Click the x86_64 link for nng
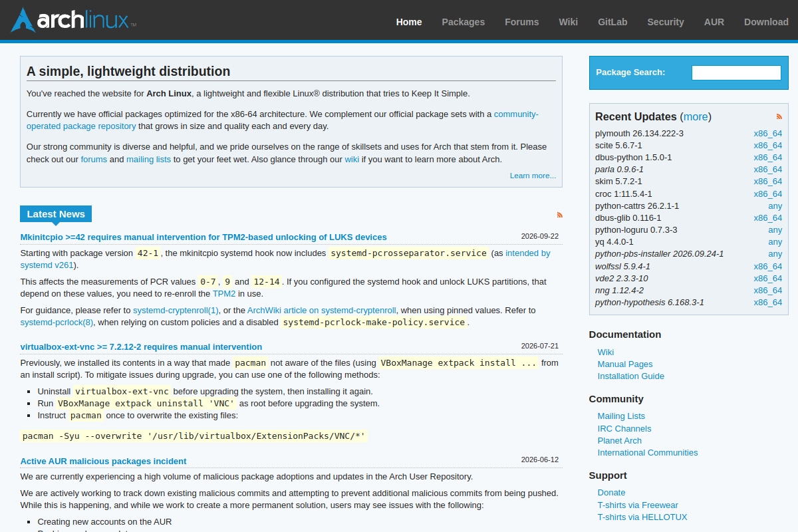 767,290
